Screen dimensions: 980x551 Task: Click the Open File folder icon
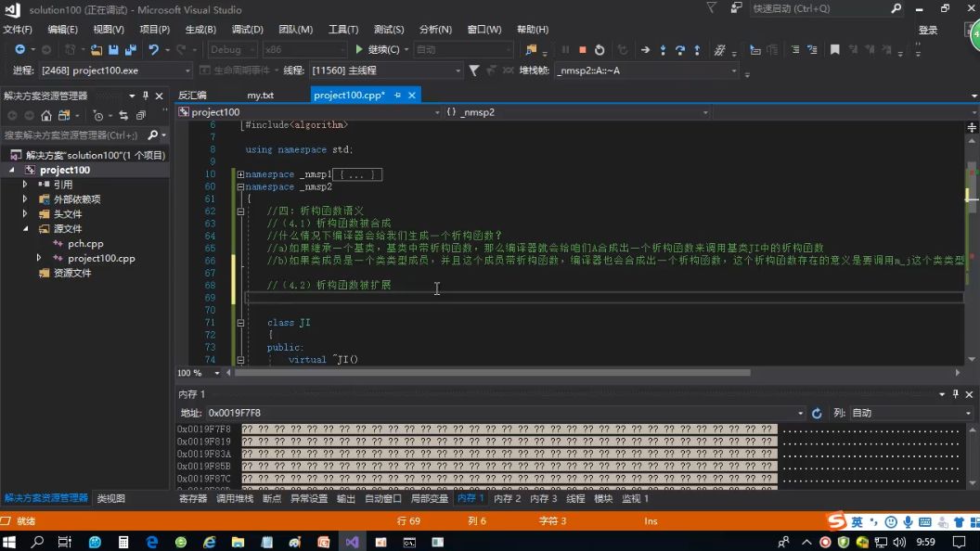[97, 49]
